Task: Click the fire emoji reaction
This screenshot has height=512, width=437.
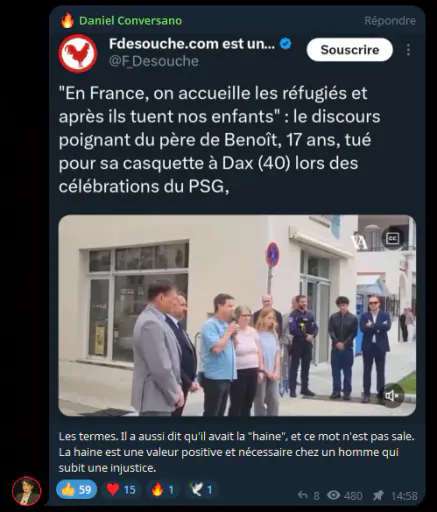Action: (x=163, y=489)
